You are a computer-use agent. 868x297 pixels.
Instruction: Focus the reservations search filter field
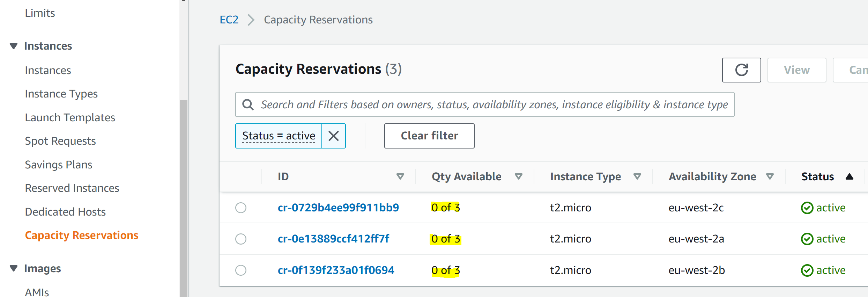pyautogui.click(x=494, y=104)
